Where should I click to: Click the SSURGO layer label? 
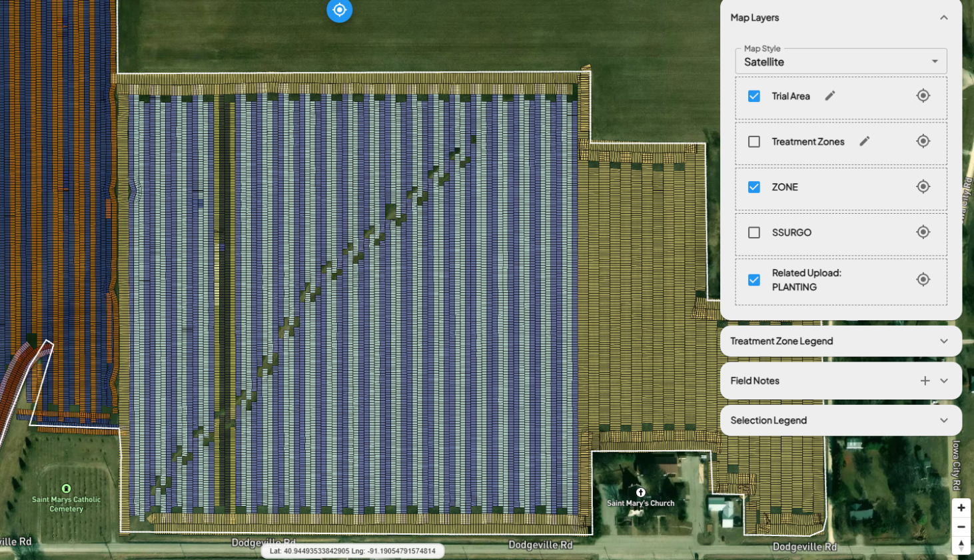[791, 232]
